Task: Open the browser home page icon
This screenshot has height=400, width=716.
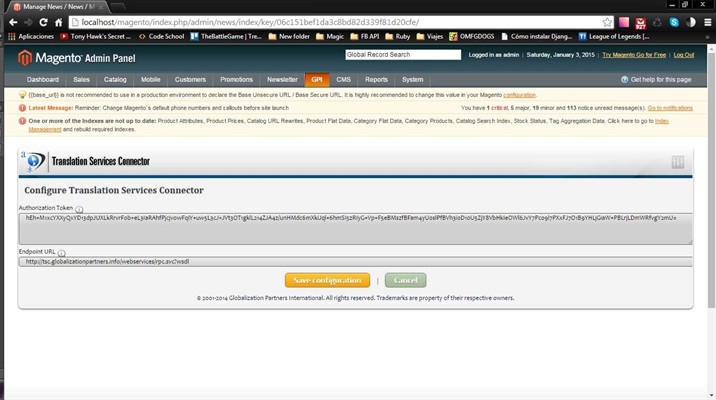Action: tap(58, 22)
